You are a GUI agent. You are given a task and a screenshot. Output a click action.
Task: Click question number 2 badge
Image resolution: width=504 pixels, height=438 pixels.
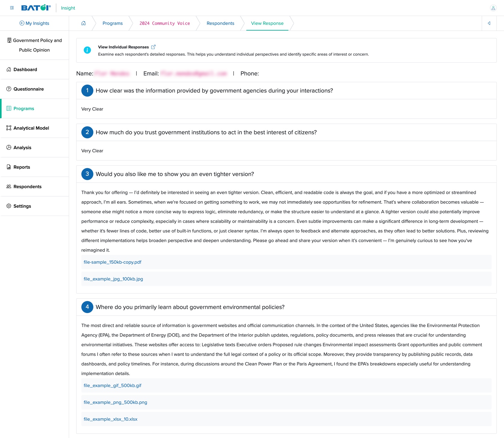(x=87, y=132)
